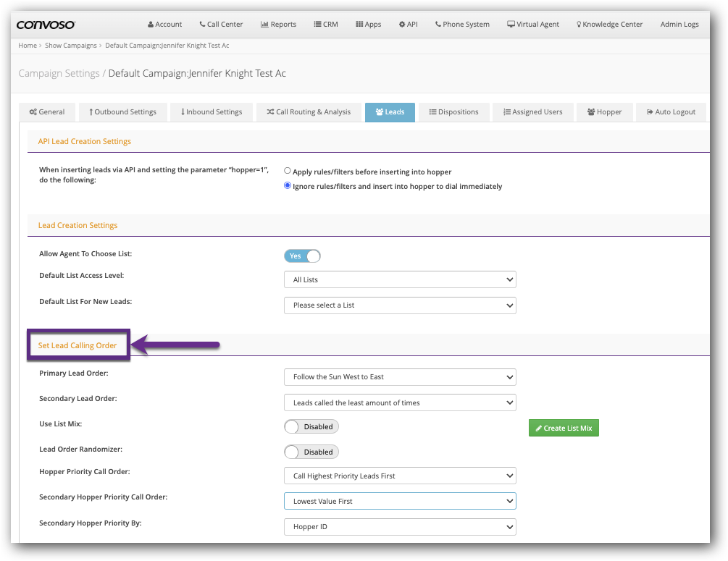Click the Lead Creation Settings heading
The height and width of the screenshot is (561, 728).
[78, 226]
